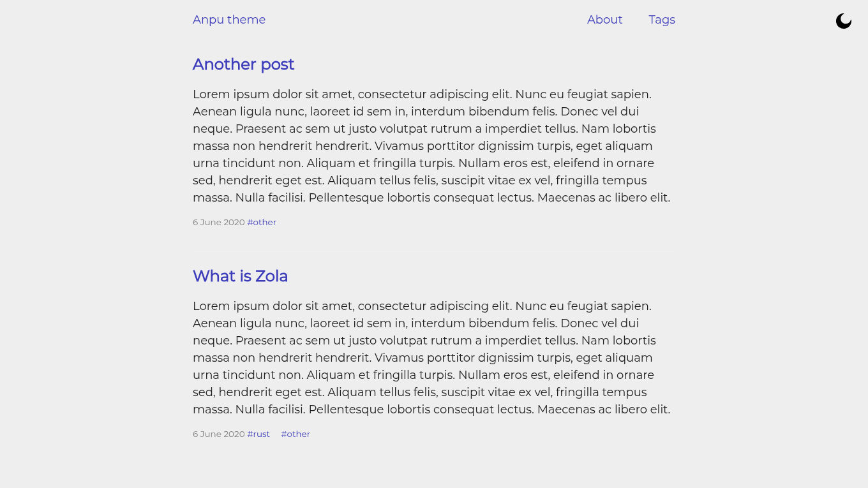This screenshot has width=868, height=488.
Task: Open the post titled Another post
Action: point(243,64)
